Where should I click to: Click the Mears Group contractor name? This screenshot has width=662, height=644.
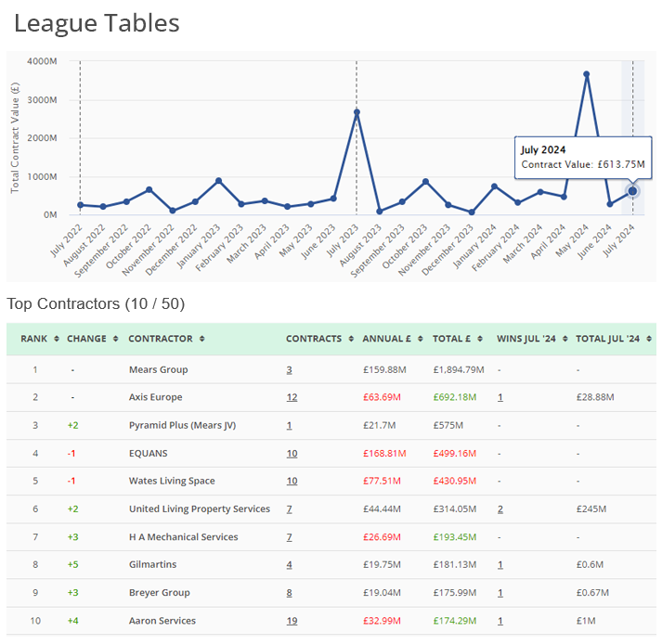pos(159,369)
